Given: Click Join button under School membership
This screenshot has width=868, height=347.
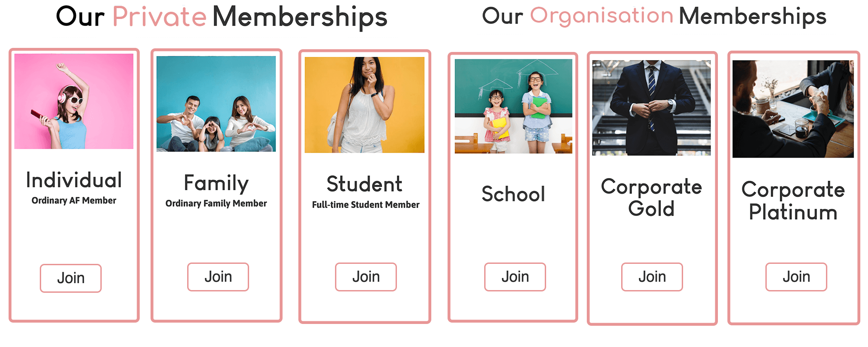Looking at the screenshot, I should click(515, 277).
